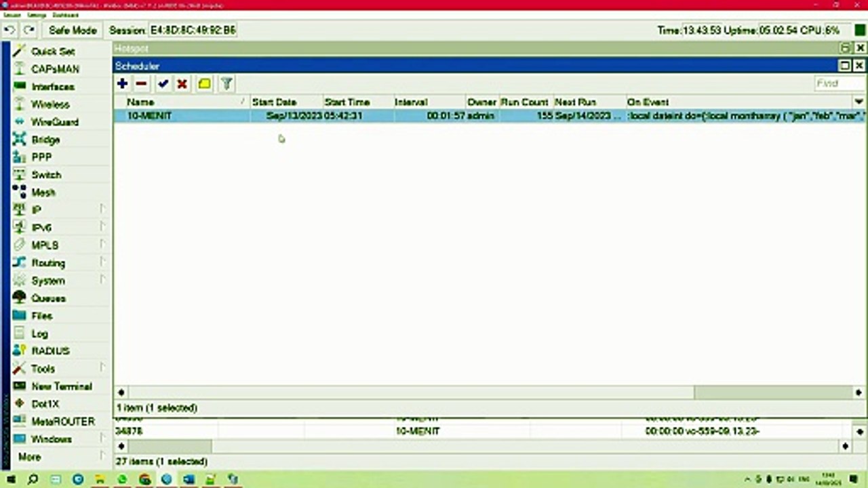Open Quick Set in the sidebar

point(53,52)
